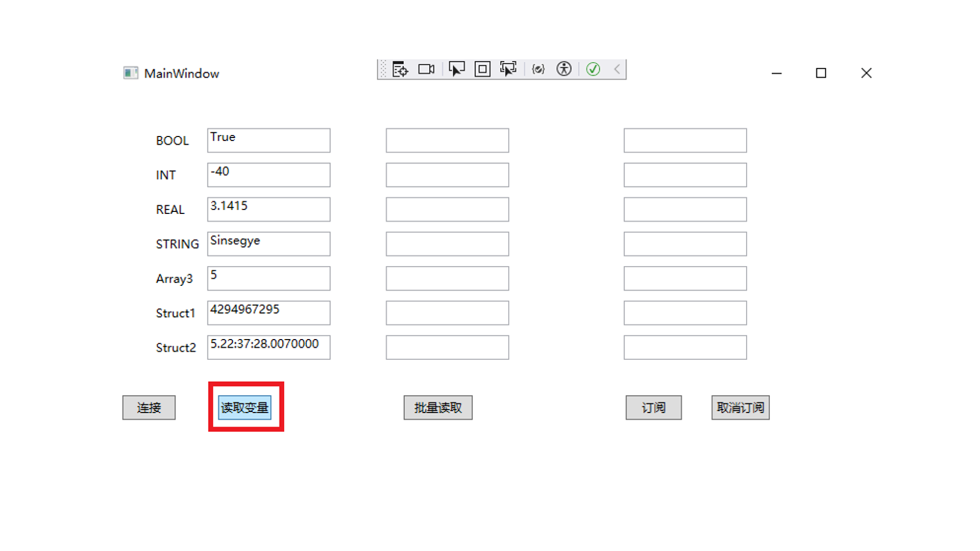Screen dimensions: 980x551
Task: Select the Struct2 field with timespan value
Action: [x=268, y=347]
